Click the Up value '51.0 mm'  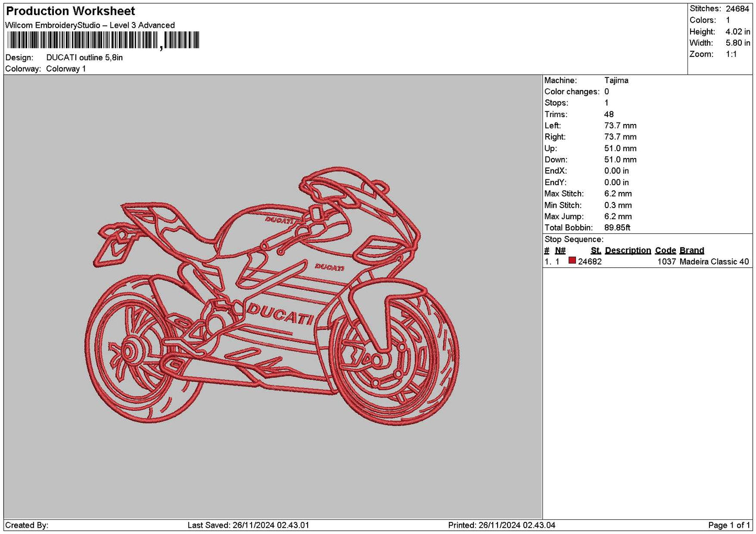point(620,149)
